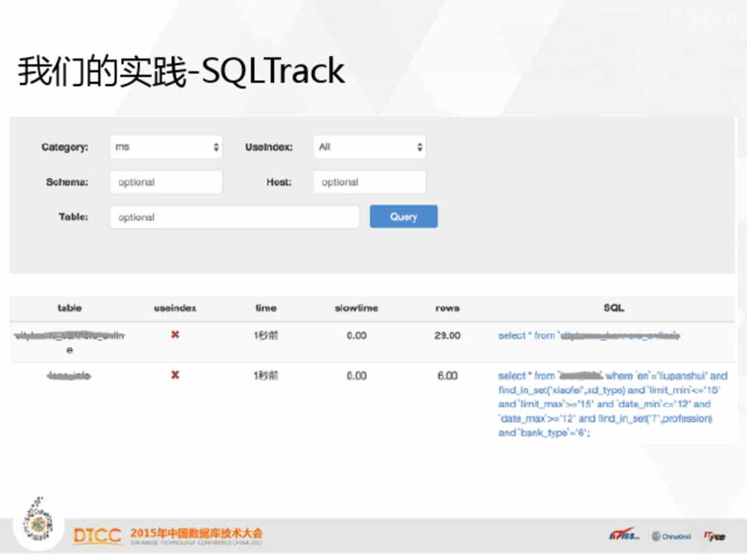Expand the UseIndex dropdown set to All
The image size is (747, 560).
[370, 147]
